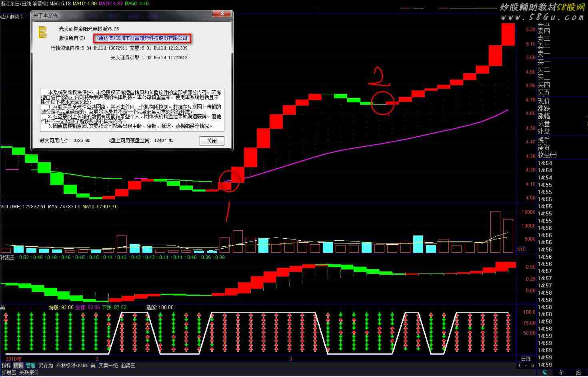The height and width of the screenshot is (377, 588).
Task: Click the 关联报价 button
Action: [29, 373]
